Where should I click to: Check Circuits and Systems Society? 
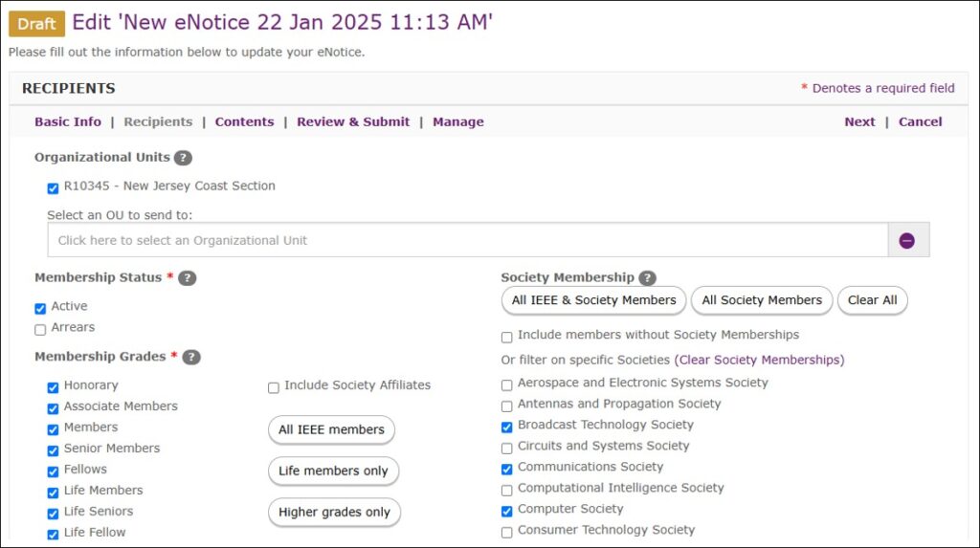[507, 448]
